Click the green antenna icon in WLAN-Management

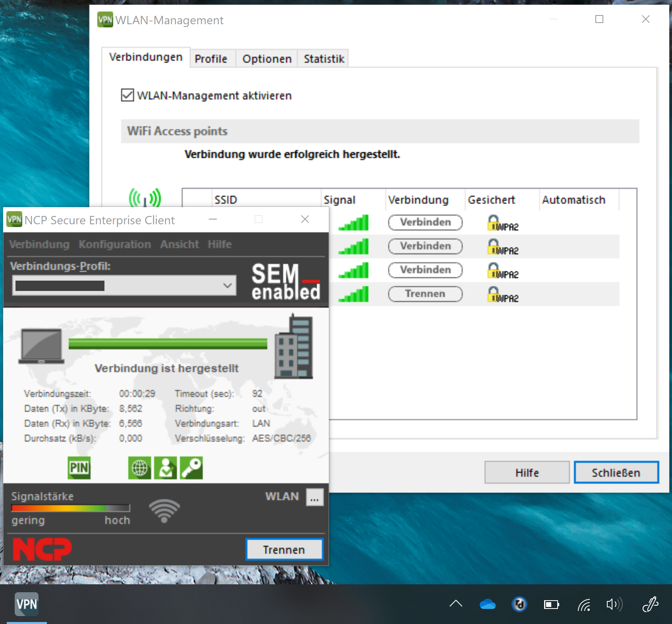tap(145, 197)
